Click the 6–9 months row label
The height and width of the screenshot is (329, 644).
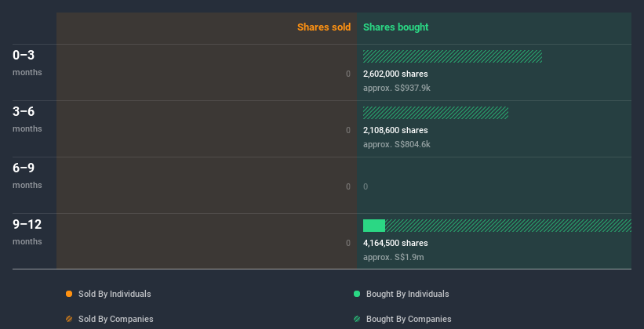(x=27, y=175)
